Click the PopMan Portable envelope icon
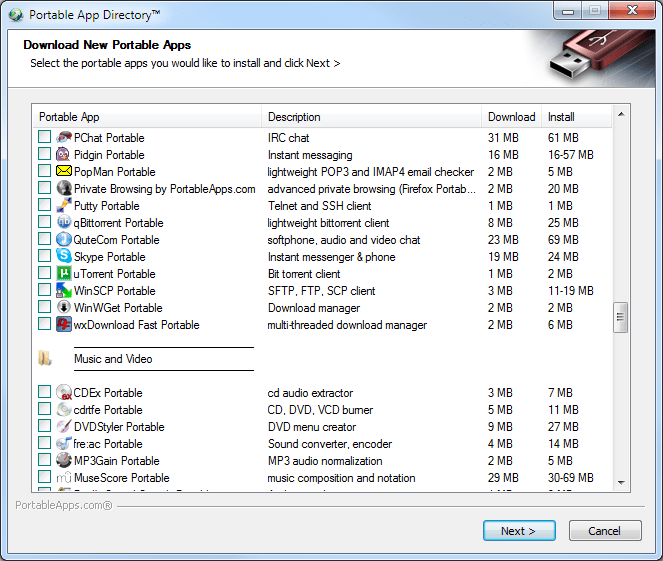The height and width of the screenshot is (561, 663). [x=64, y=172]
